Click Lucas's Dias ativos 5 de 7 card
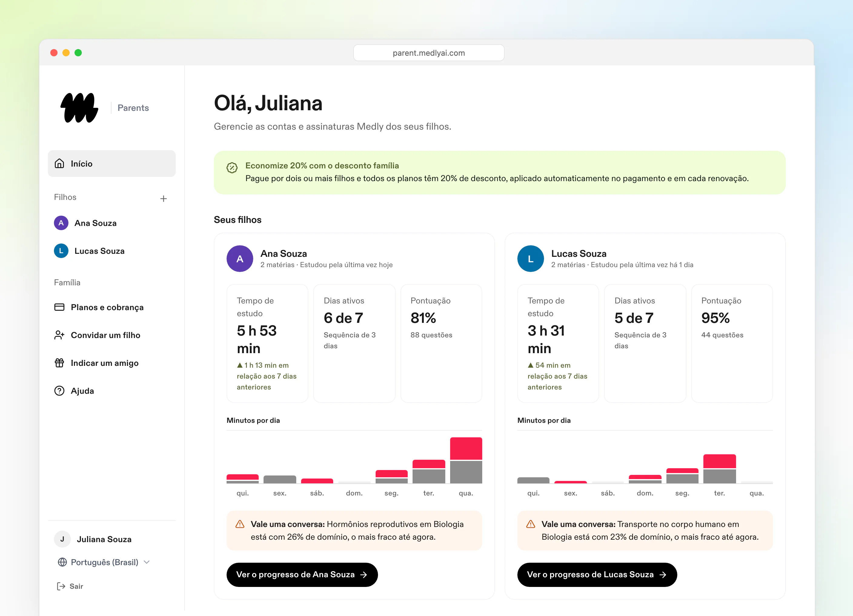The image size is (853, 616). coord(645,343)
